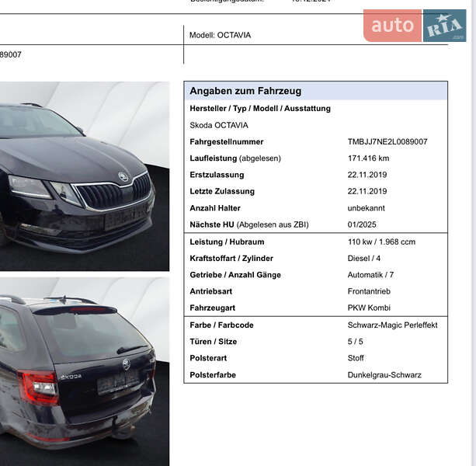Click the 'Modell: OCTAVIA' text

(220, 35)
